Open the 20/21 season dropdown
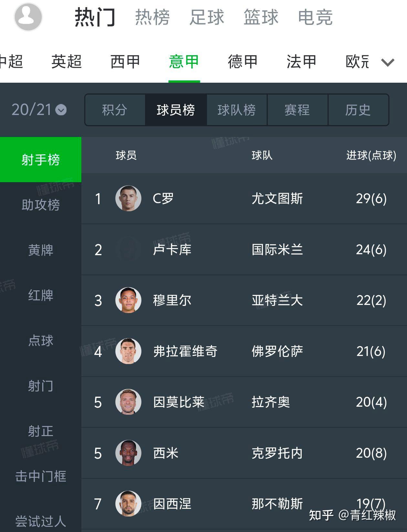This screenshot has width=407, height=532. 39,110
